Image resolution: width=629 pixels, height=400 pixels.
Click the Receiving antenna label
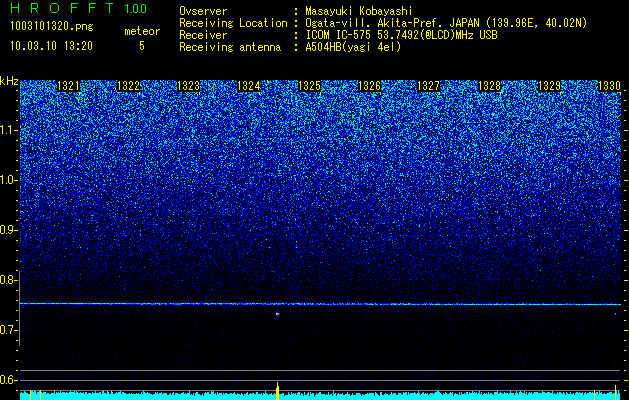tap(230, 47)
